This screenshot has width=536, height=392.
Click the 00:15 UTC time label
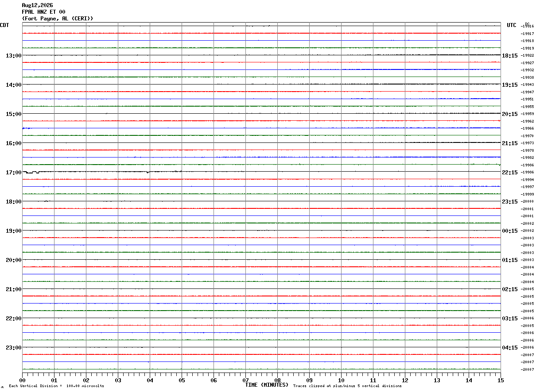[x=510, y=231]
